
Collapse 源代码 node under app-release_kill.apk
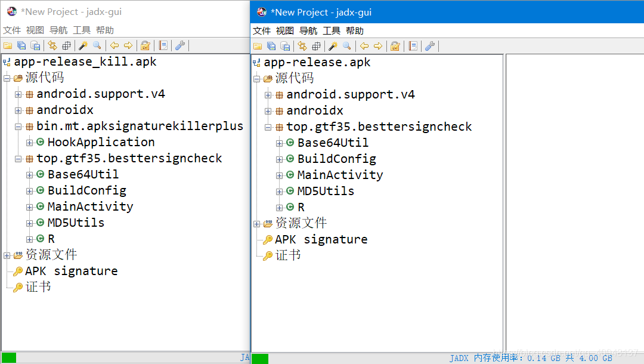click(x=7, y=78)
